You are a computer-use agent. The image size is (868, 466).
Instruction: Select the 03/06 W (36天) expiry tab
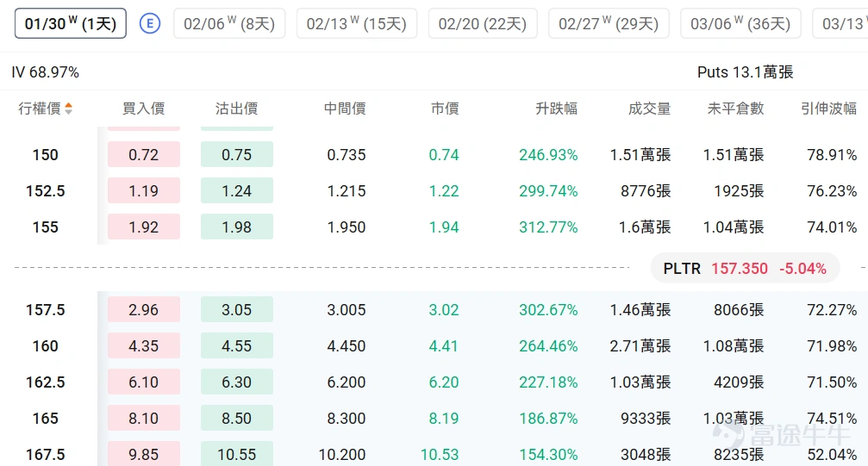pos(740,24)
